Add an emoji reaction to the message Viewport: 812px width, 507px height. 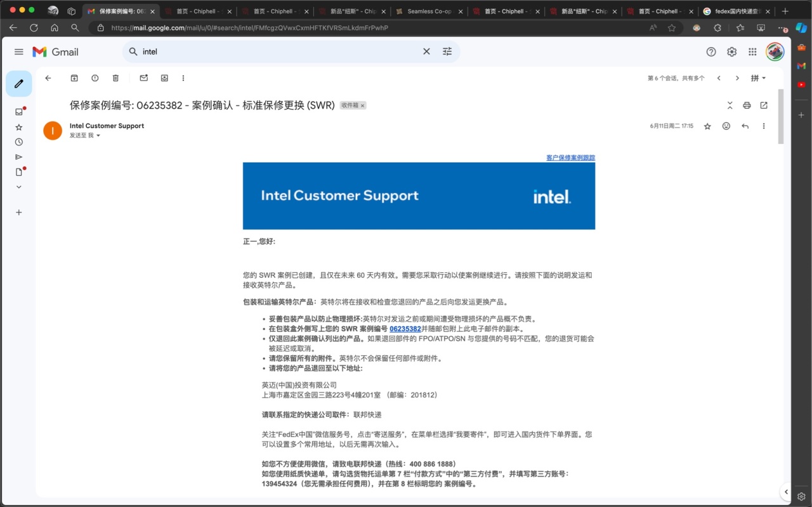[726, 126]
